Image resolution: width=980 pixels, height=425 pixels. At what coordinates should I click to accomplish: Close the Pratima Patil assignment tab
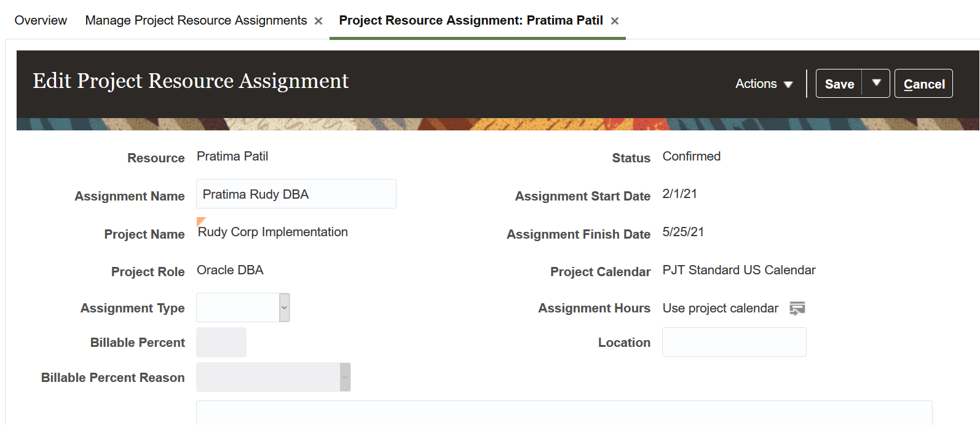(x=615, y=21)
